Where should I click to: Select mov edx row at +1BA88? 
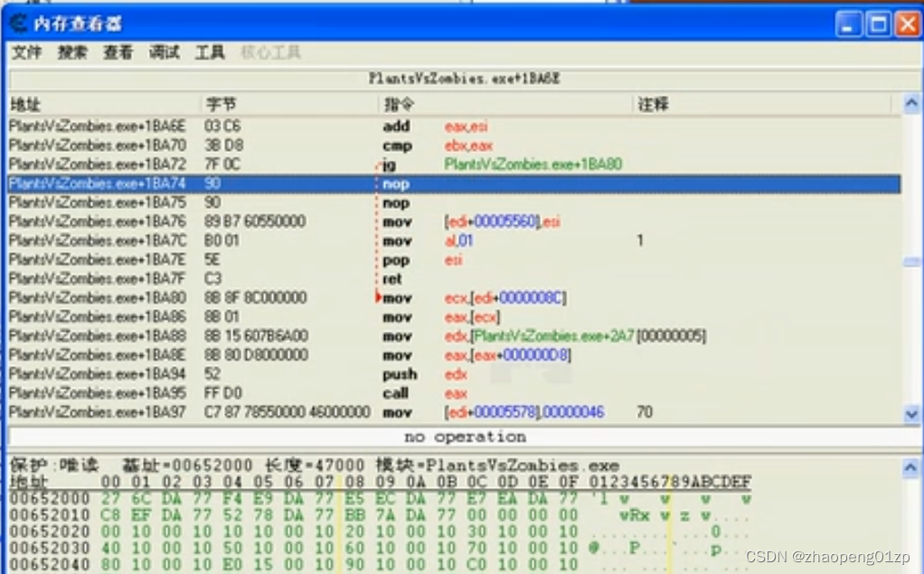click(x=454, y=336)
